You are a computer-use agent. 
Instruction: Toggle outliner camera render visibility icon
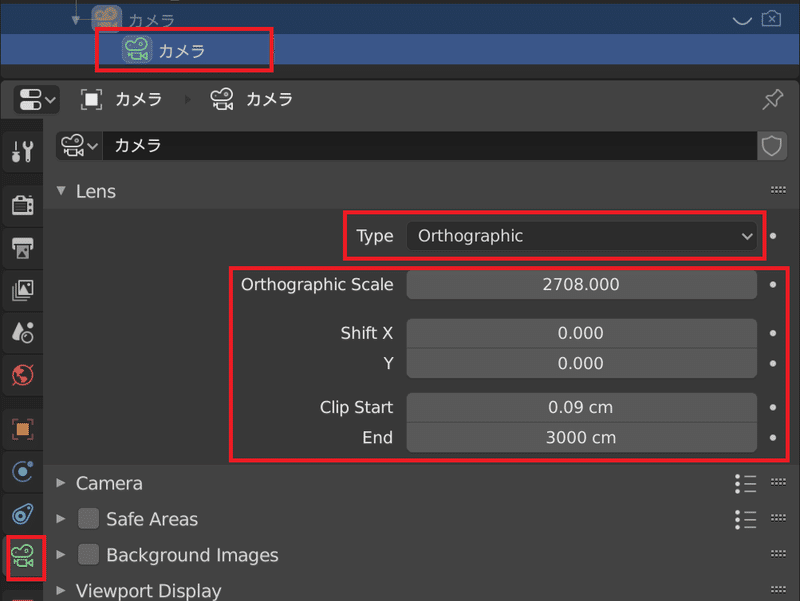[771, 19]
